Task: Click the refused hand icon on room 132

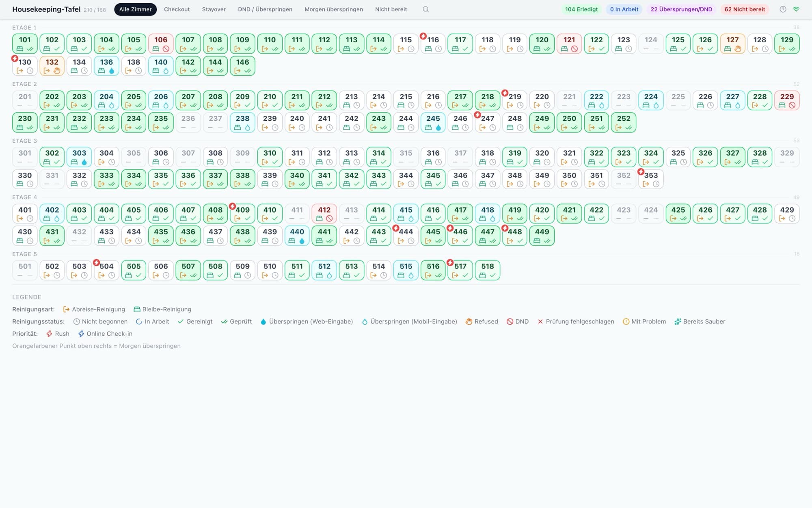Action: pyautogui.click(x=57, y=71)
